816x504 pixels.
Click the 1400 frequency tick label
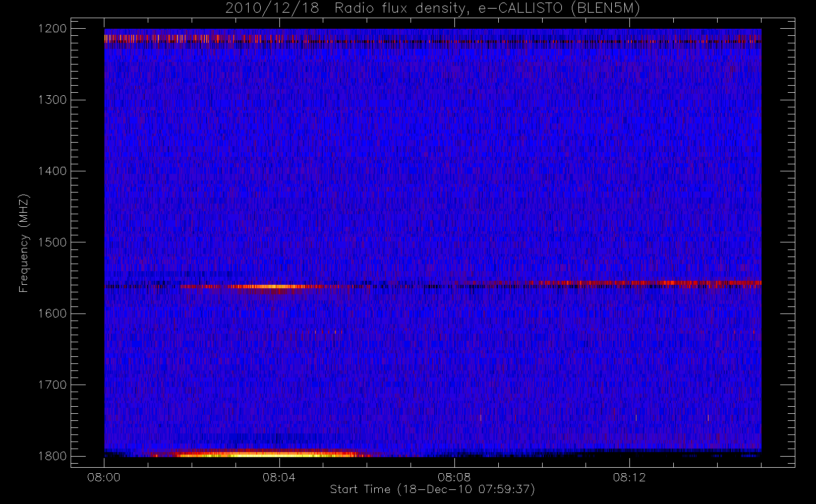pyautogui.click(x=52, y=171)
